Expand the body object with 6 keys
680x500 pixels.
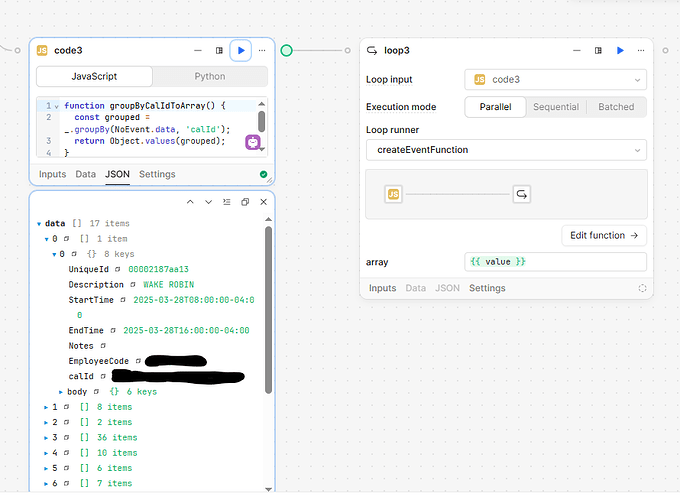(x=61, y=392)
